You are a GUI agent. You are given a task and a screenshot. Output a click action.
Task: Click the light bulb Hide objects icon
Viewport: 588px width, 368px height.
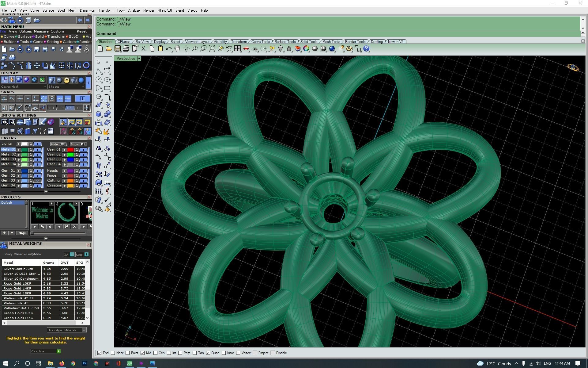(x=281, y=49)
